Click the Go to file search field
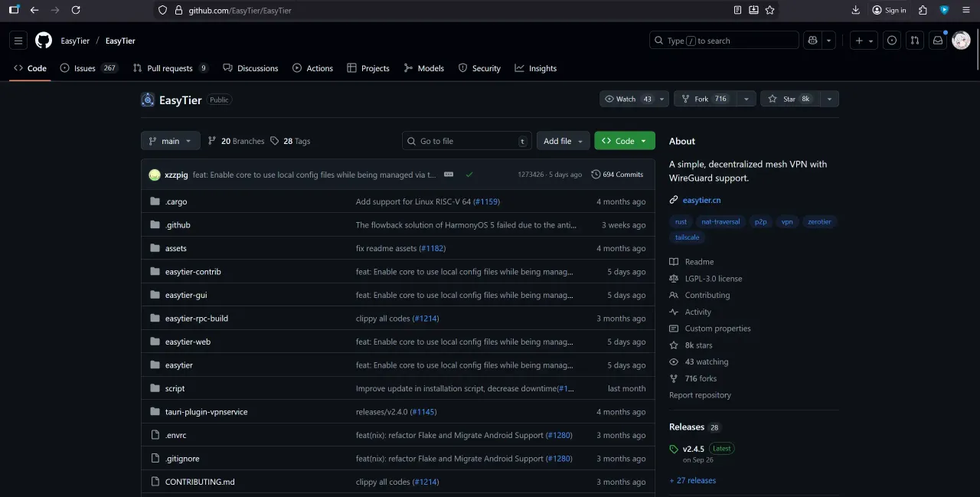The height and width of the screenshot is (497, 980). coord(467,141)
